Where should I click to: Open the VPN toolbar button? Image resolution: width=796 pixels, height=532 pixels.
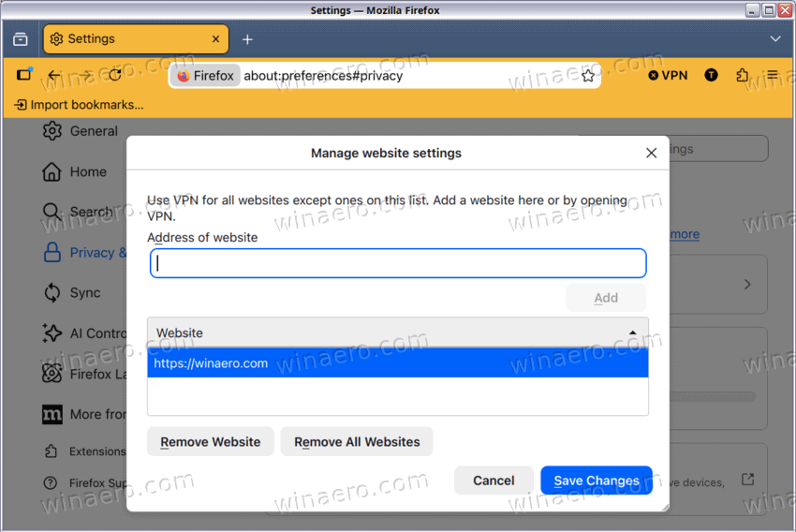click(668, 75)
